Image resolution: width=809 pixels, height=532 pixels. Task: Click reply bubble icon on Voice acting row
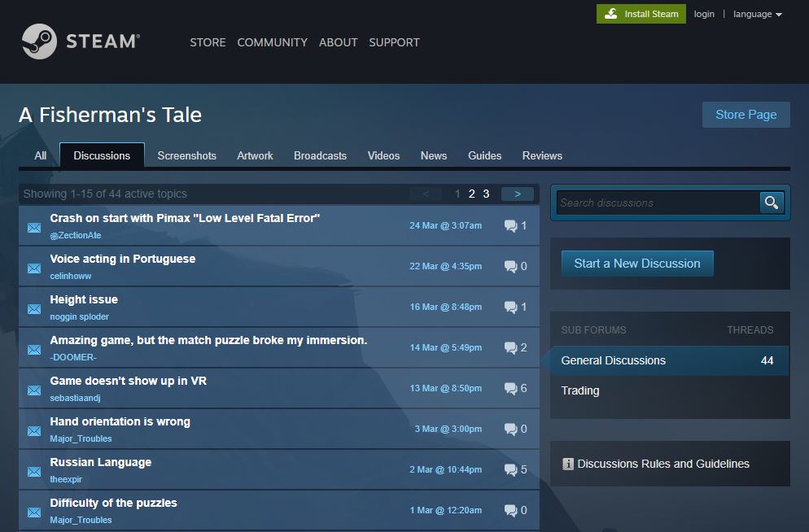coord(511,267)
